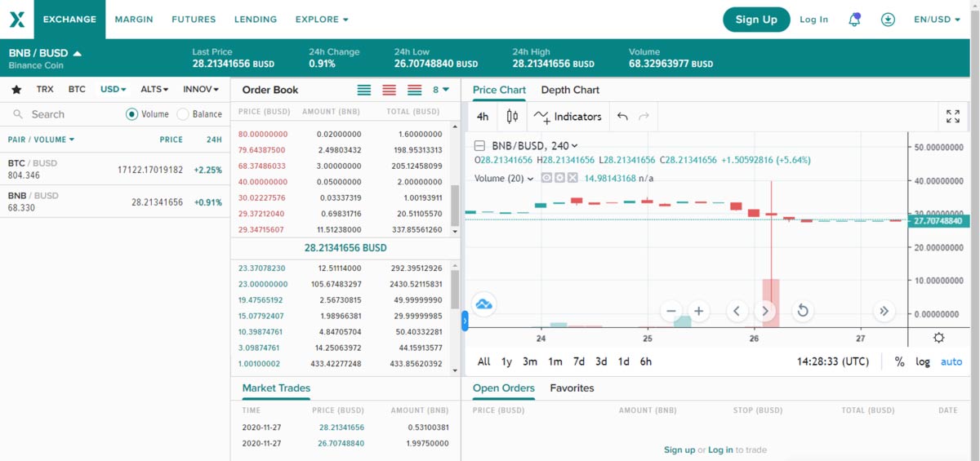The height and width of the screenshot is (461, 980).
Task: Show mixed red-blue order book layout icon
Action: (x=414, y=90)
